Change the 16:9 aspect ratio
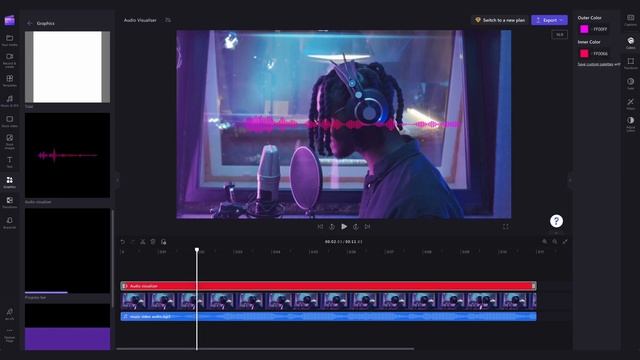Screen dimensions: 640x360 tap(560, 35)
